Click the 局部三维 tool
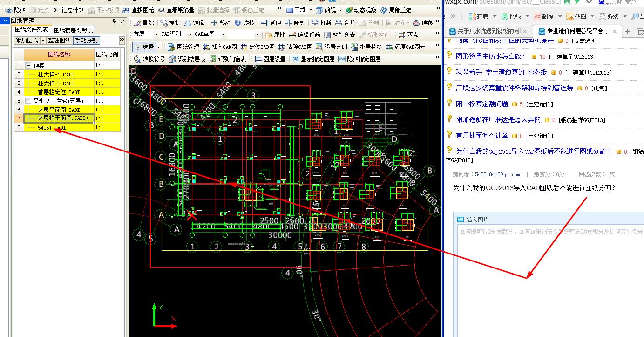Image resolution: width=644 pixels, height=337 pixels. pyautogui.click(x=396, y=10)
